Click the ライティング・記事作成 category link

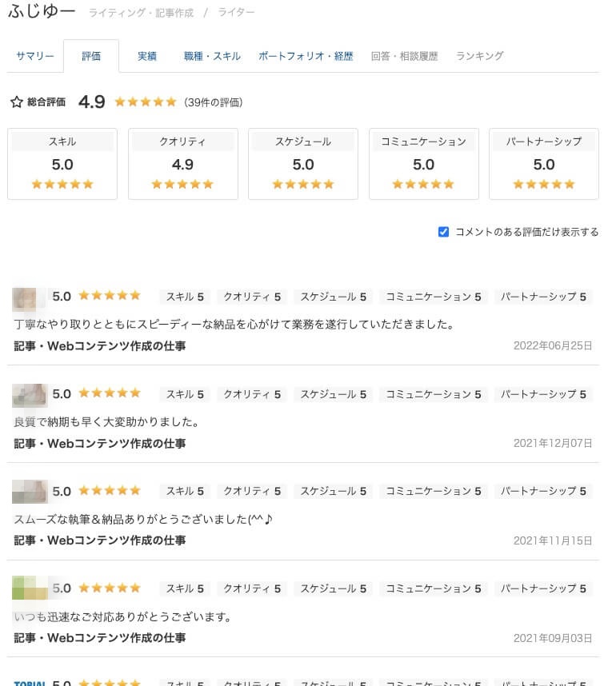[x=140, y=13]
